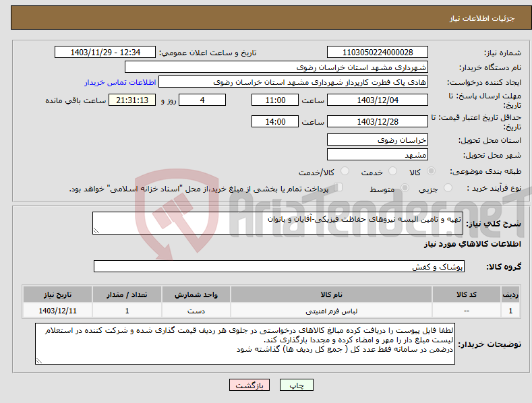This screenshot has width=532, height=403.
Task: Click the چاپ (print) button
Action: [296, 385]
